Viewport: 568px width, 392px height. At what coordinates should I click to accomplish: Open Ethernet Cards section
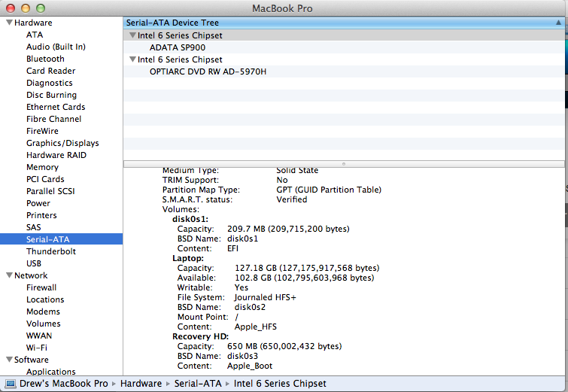56,107
